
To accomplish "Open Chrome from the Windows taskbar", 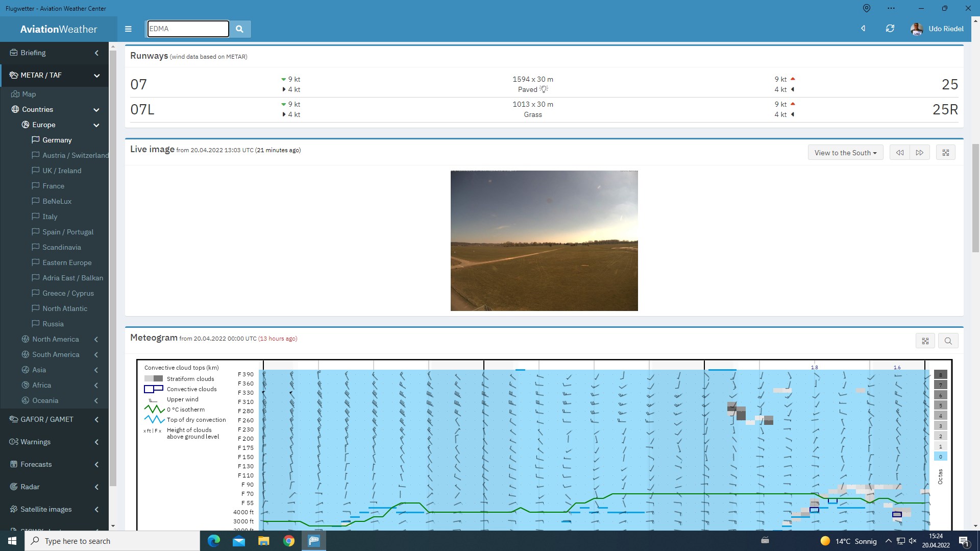I will coord(289,541).
